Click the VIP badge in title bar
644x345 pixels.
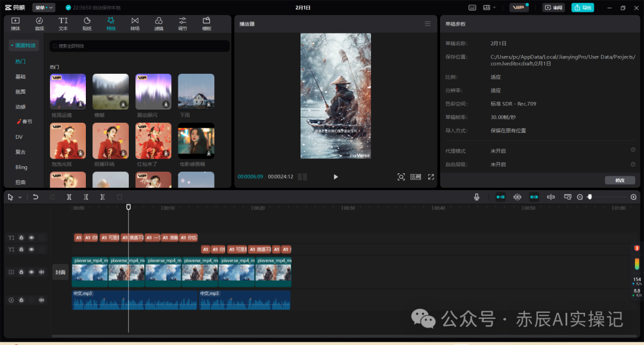tap(519, 7)
